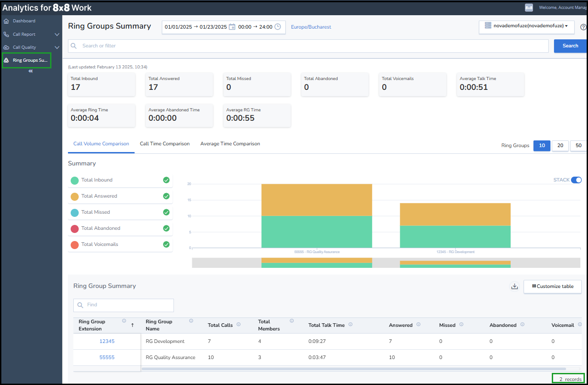Expand the Call Report menu chevron
The height and width of the screenshot is (385, 588).
(x=57, y=34)
